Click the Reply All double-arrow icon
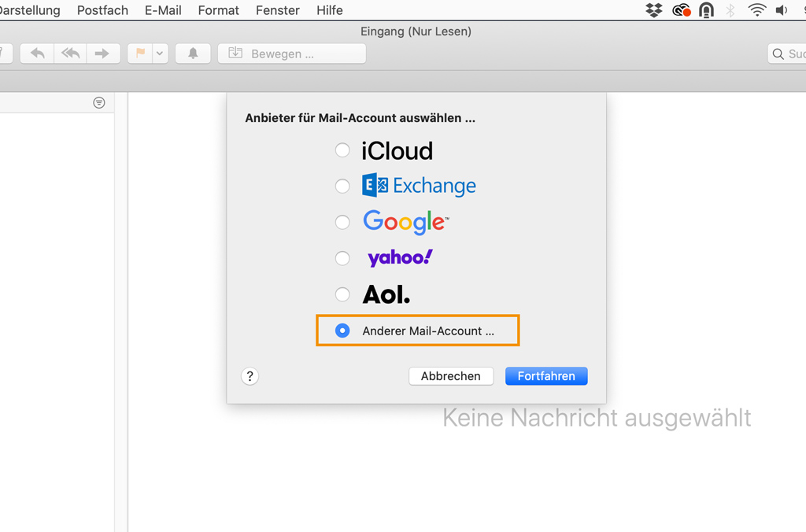This screenshot has width=806, height=532. click(x=70, y=54)
